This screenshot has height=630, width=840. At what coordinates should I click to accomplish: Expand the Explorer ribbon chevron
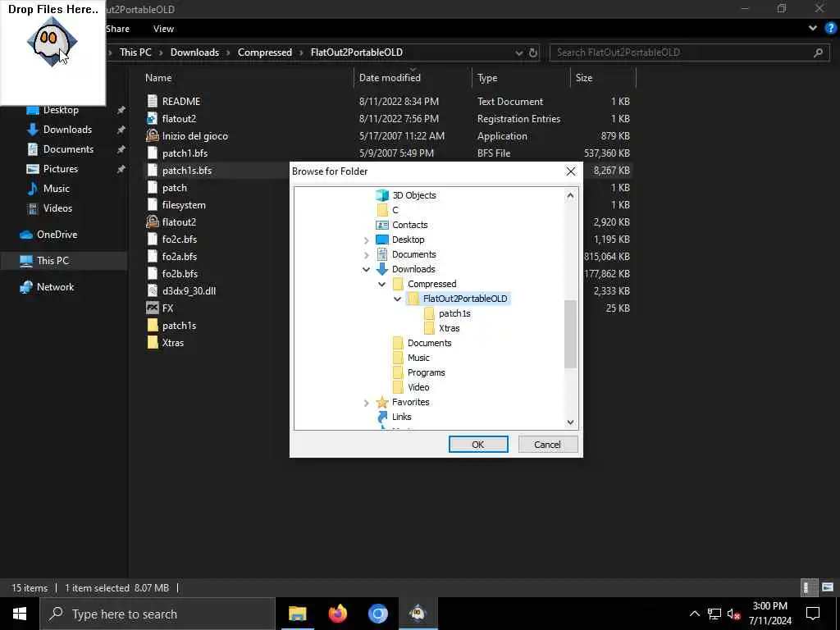click(x=813, y=29)
